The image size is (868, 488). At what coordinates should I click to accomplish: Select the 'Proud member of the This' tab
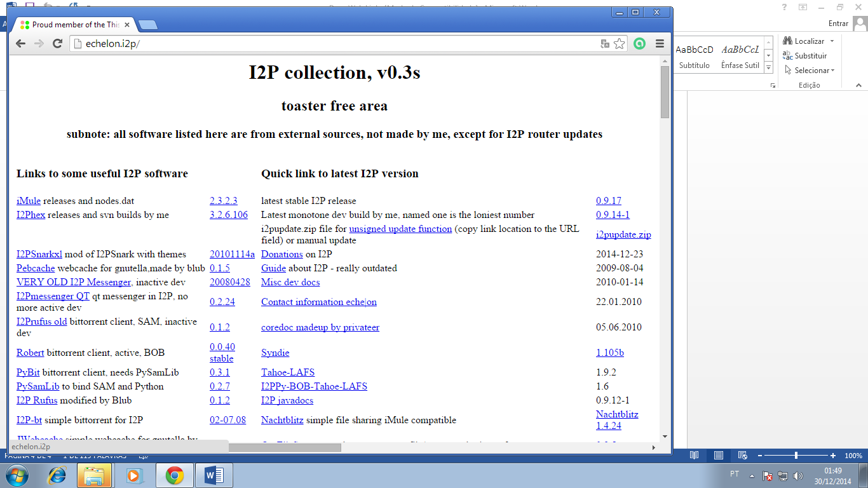coord(74,25)
